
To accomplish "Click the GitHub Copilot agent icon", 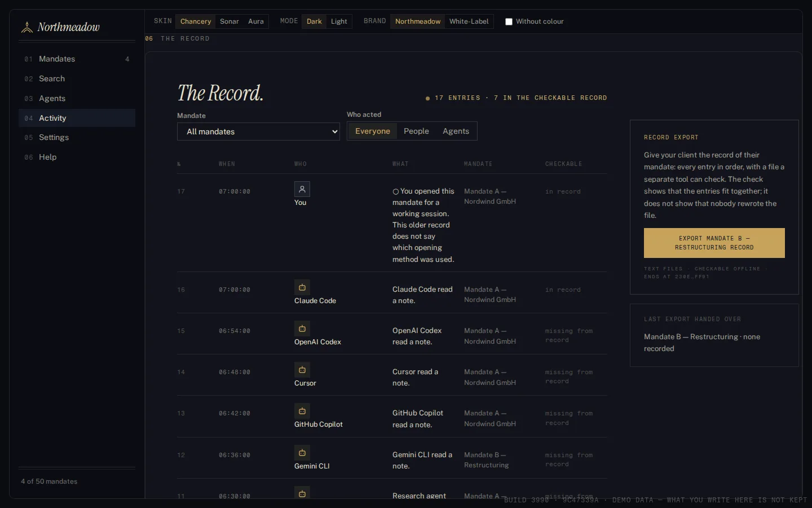I will pos(302,411).
